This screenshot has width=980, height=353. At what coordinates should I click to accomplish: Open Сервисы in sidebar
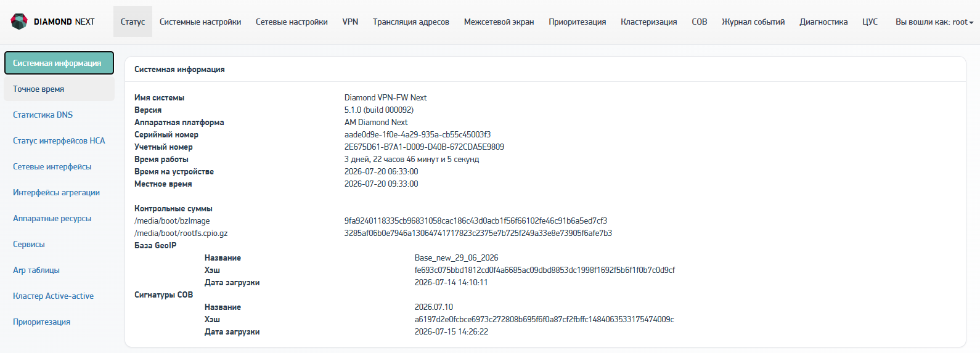click(59, 244)
